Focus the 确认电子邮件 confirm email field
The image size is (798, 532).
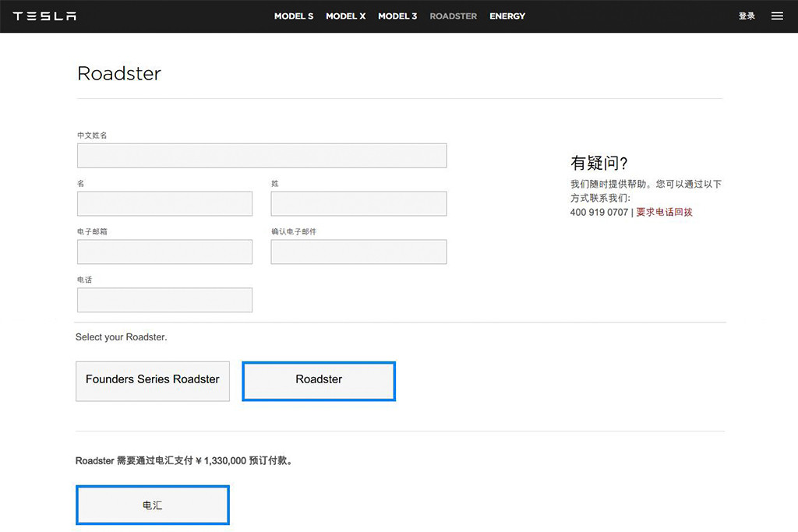[x=358, y=252]
